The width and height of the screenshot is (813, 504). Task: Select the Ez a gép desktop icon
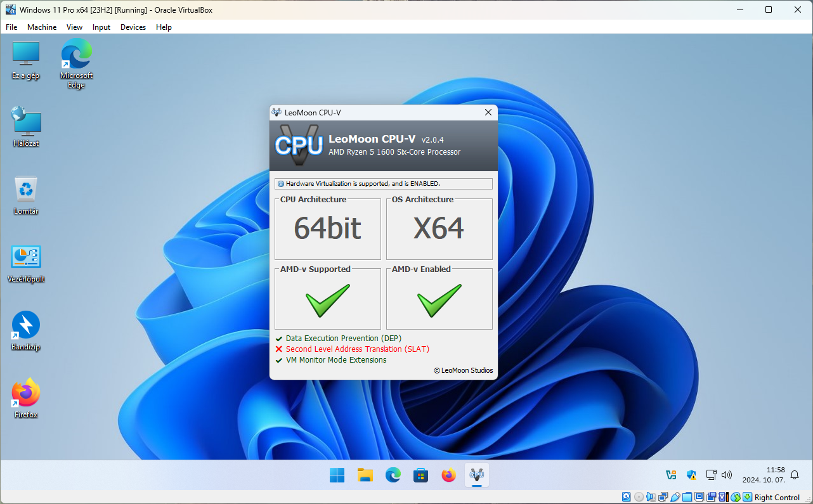point(26,60)
